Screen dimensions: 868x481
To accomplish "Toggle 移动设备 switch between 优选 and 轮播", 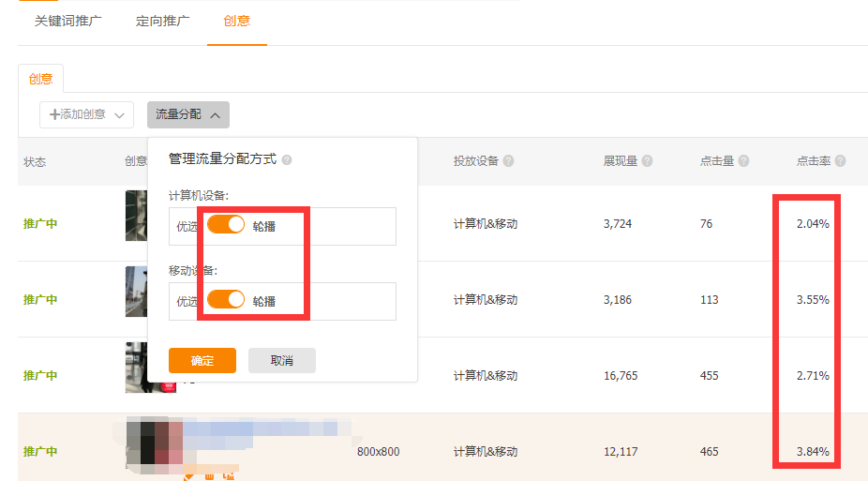I will [x=226, y=300].
